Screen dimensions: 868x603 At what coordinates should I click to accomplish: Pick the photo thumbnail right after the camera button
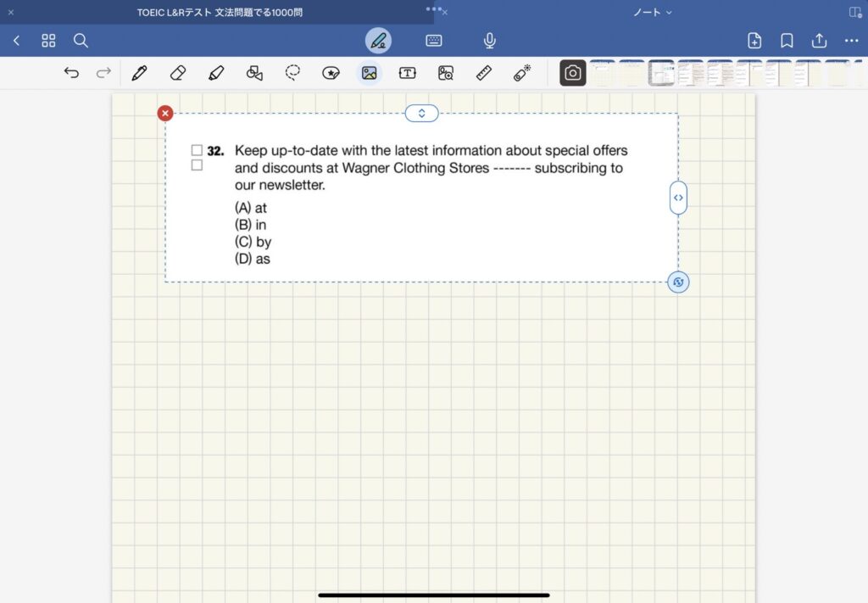603,73
